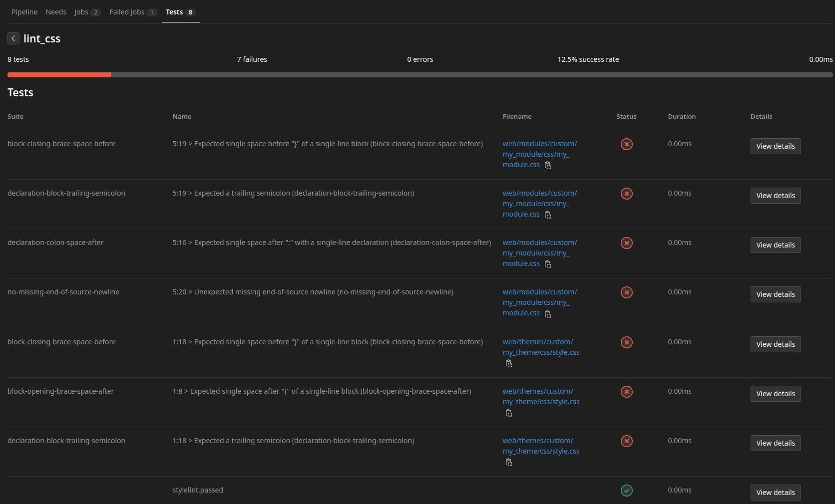
Task: Open my_module.css link in declaration-block-trailing-semicolon 5:19 row
Action: (539, 204)
